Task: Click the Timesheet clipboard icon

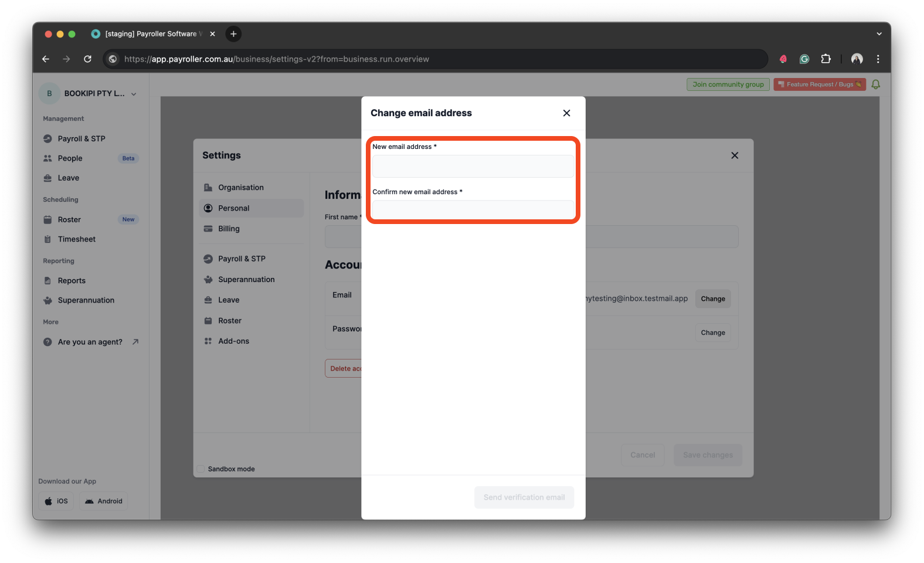Action: pos(47,239)
